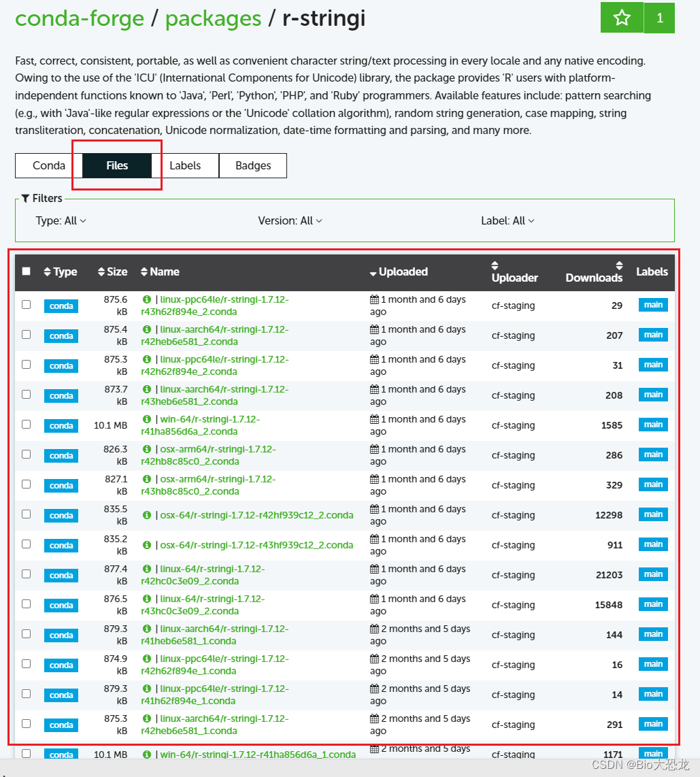Screen dimensions: 700x777
Task: Open the Type: All filter dropdown
Action: [x=61, y=220]
